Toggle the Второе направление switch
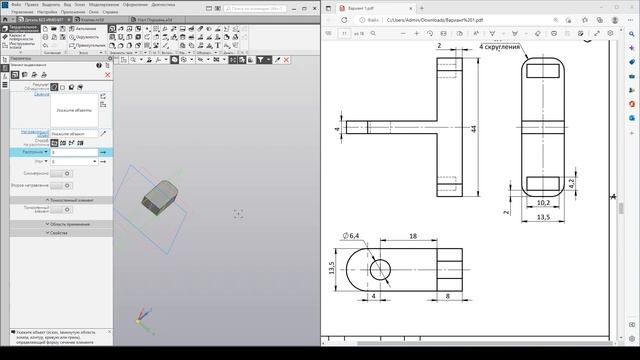 (x=61, y=185)
